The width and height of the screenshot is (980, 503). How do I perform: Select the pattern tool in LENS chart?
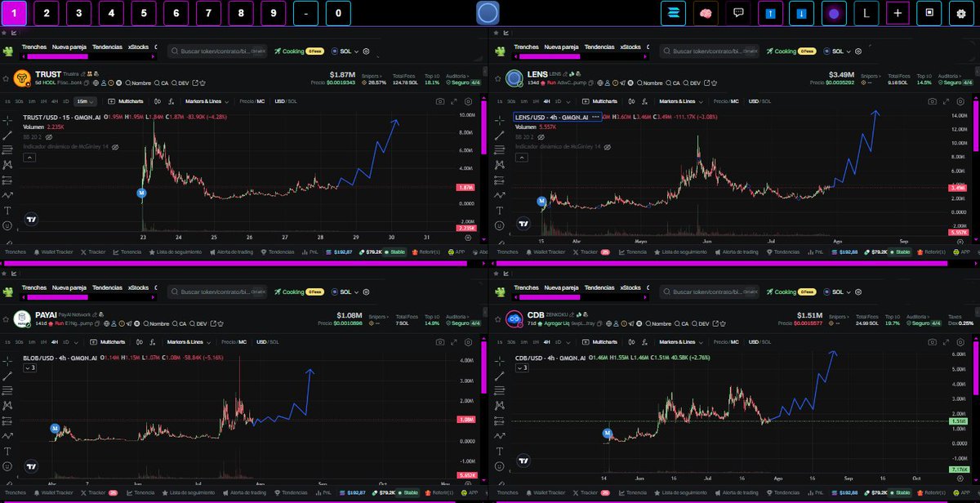498,165
